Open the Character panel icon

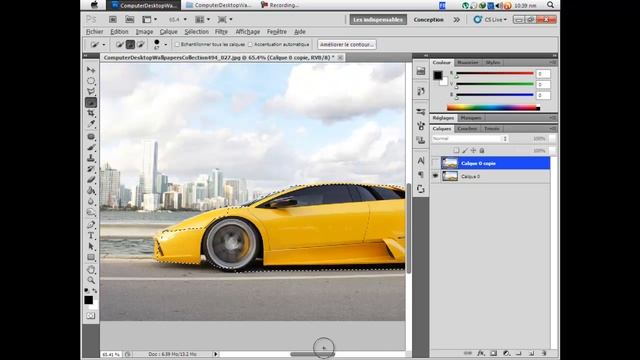tap(421, 160)
